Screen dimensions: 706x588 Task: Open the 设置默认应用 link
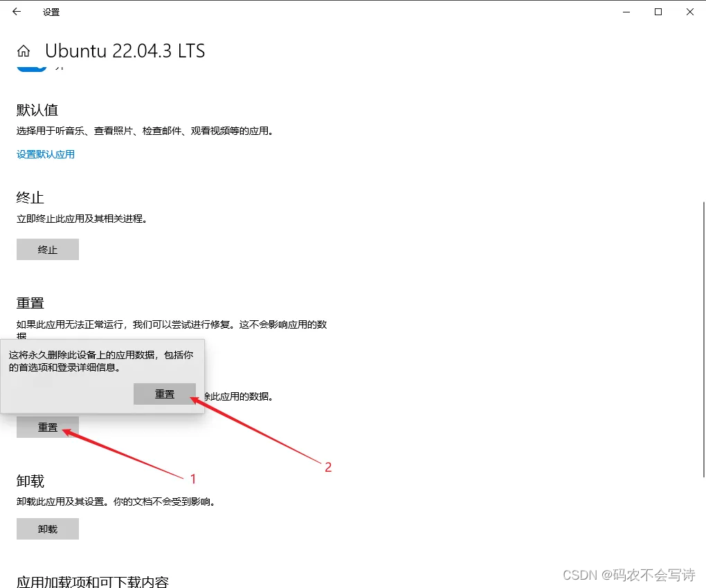pos(46,154)
